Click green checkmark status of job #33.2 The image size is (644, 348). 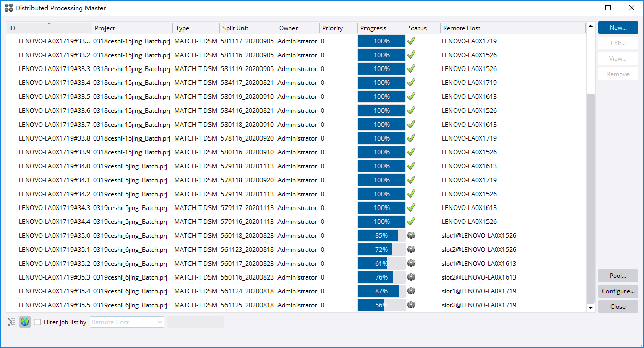[x=411, y=55]
